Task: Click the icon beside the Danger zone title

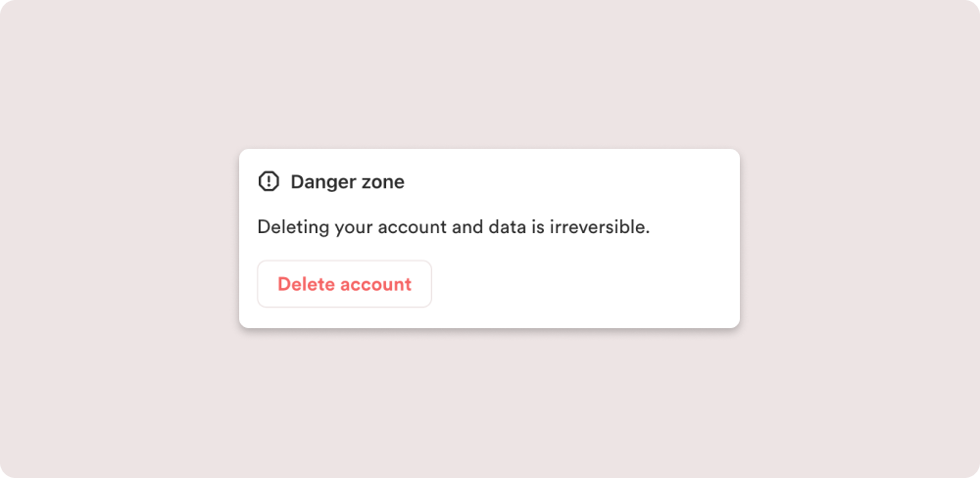Action: click(x=269, y=182)
